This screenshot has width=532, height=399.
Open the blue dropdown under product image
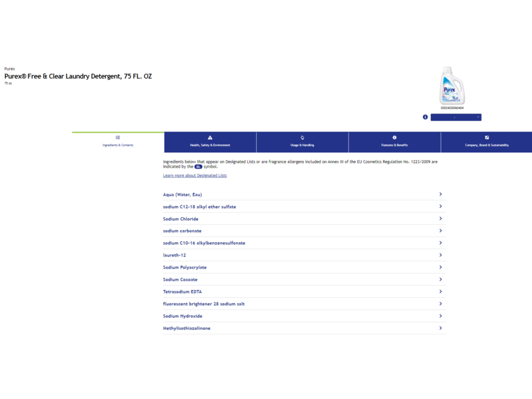click(x=456, y=117)
